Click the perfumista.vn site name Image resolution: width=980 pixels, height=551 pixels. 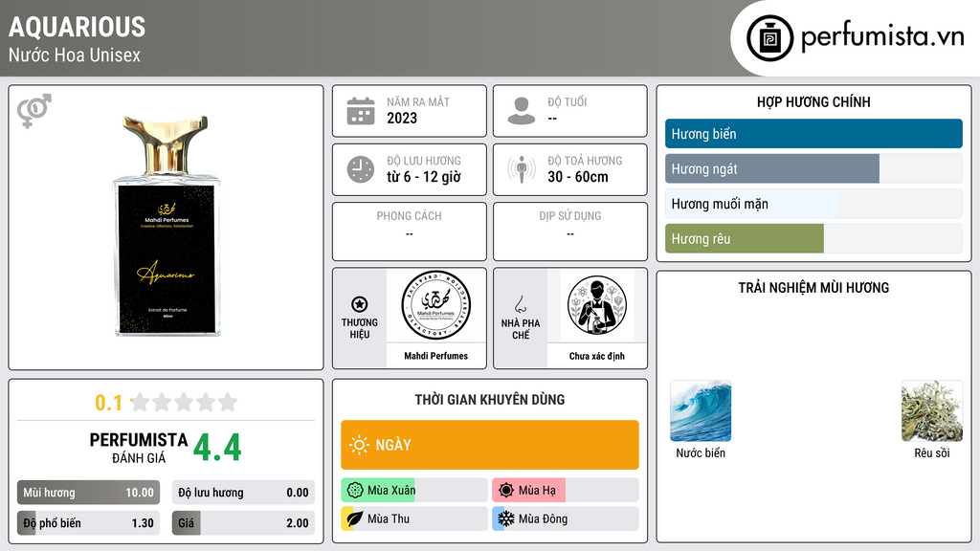882,37
